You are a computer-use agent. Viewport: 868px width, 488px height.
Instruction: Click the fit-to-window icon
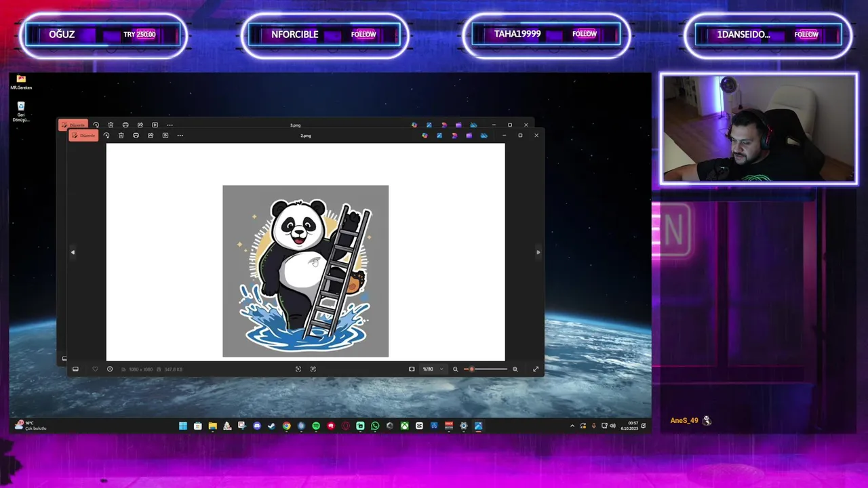pos(412,369)
